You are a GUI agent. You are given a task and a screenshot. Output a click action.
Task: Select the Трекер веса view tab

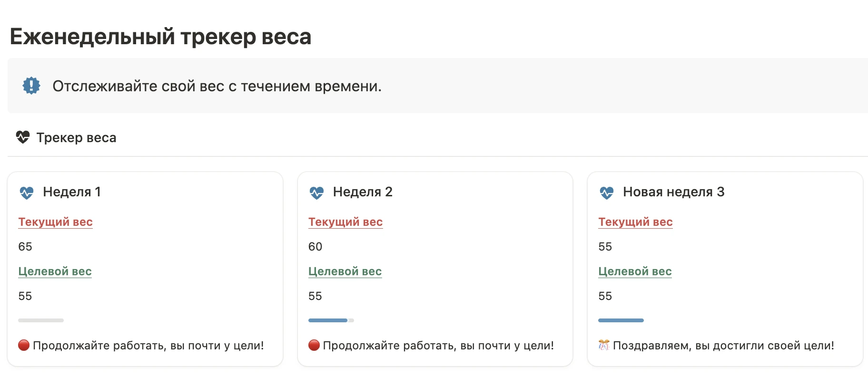click(x=76, y=137)
